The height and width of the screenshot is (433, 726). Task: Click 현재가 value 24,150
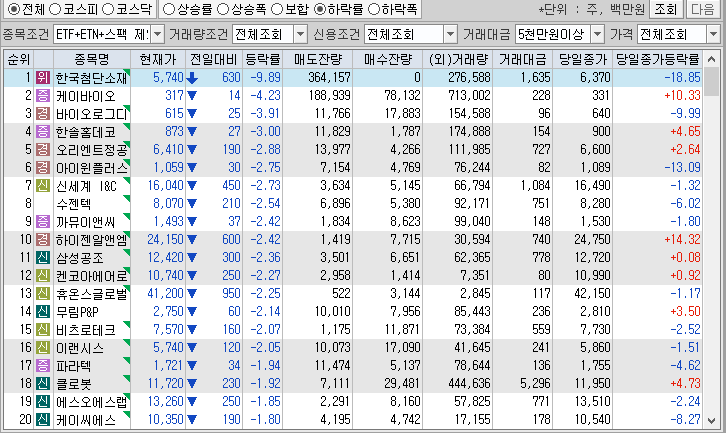point(165,240)
